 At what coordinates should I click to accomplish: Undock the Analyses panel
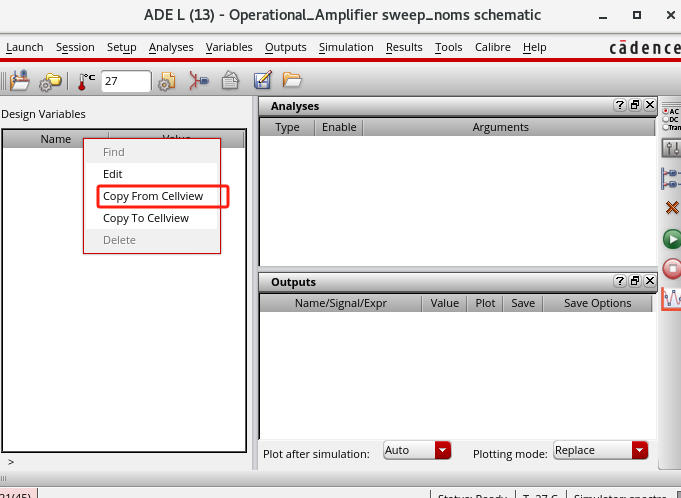pos(635,105)
